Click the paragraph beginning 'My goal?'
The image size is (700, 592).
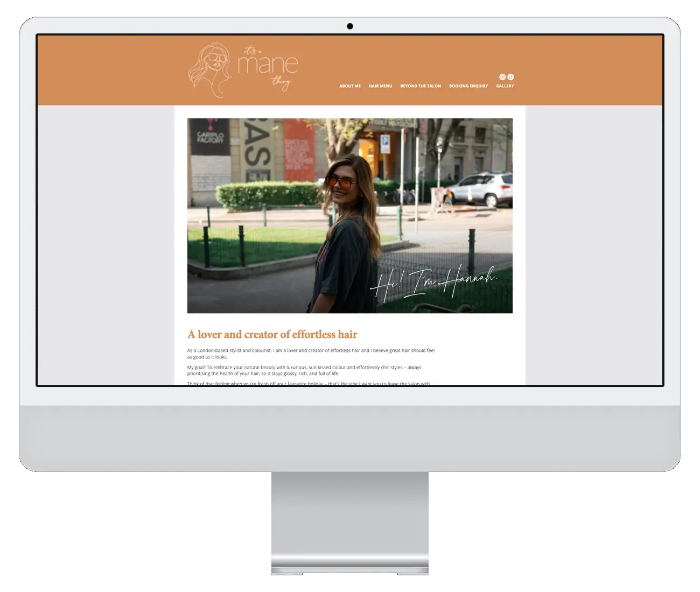304,370
